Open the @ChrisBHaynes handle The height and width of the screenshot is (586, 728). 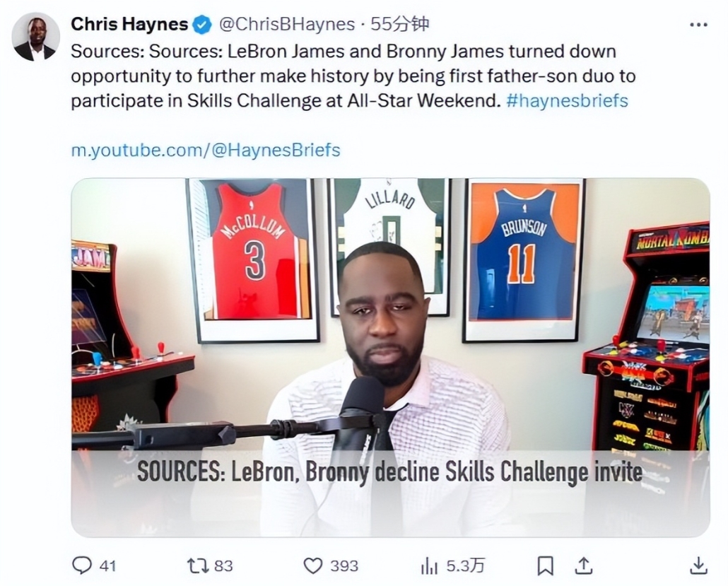click(286, 24)
